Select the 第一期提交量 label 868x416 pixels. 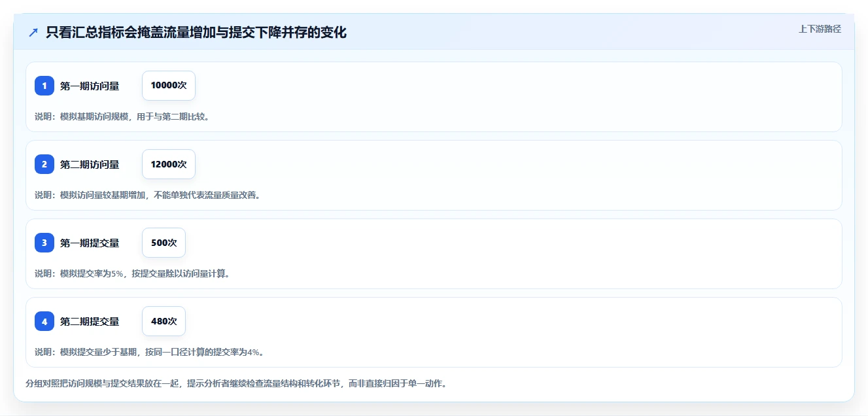pyautogui.click(x=90, y=243)
